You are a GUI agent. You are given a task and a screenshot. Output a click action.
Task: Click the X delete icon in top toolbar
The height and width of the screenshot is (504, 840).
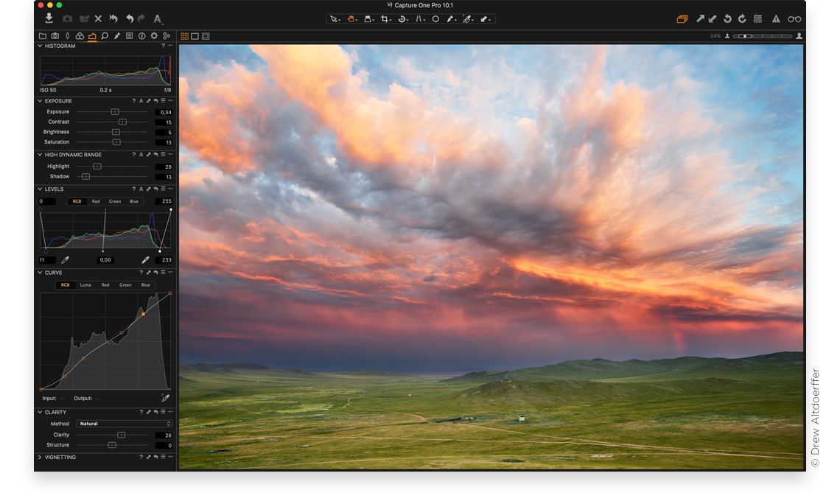click(98, 18)
